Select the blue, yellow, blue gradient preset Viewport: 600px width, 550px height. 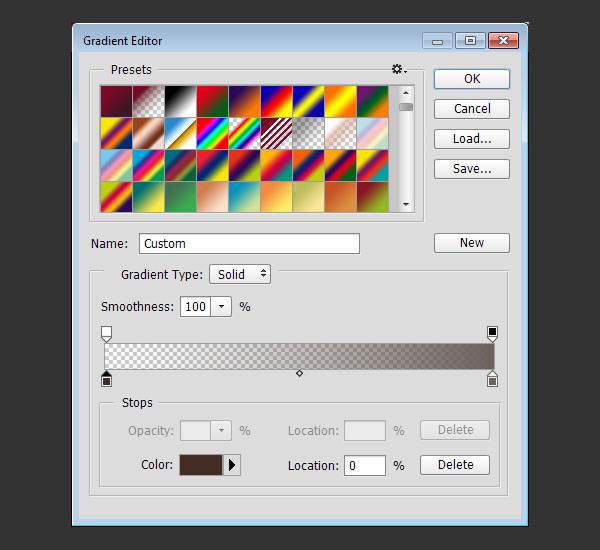tap(308, 101)
